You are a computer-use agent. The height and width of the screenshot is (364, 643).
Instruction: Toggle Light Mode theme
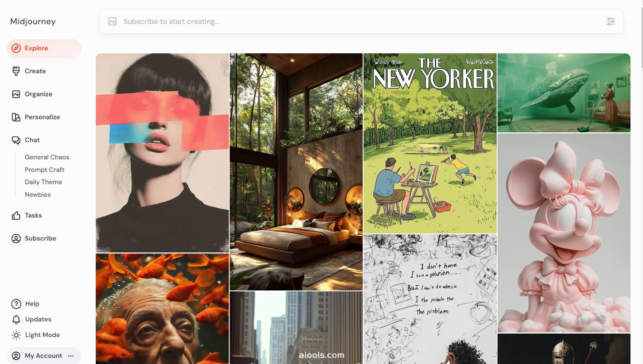pos(36,335)
